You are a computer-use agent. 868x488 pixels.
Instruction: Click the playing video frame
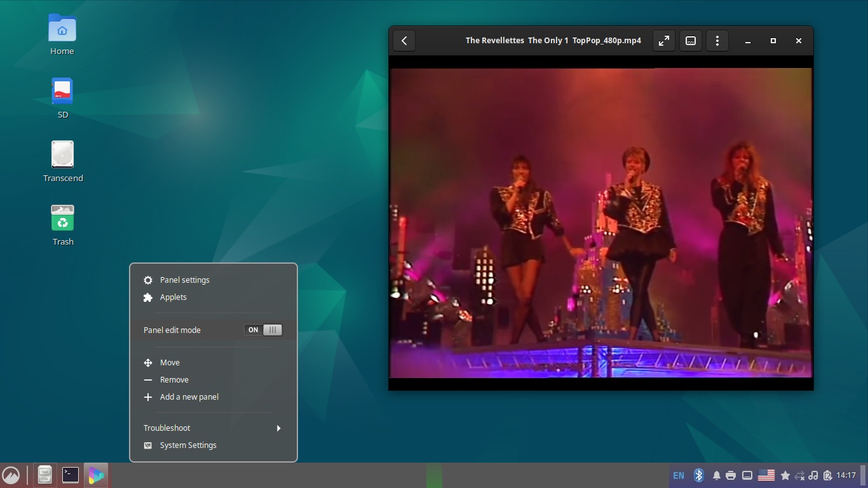pos(601,223)
